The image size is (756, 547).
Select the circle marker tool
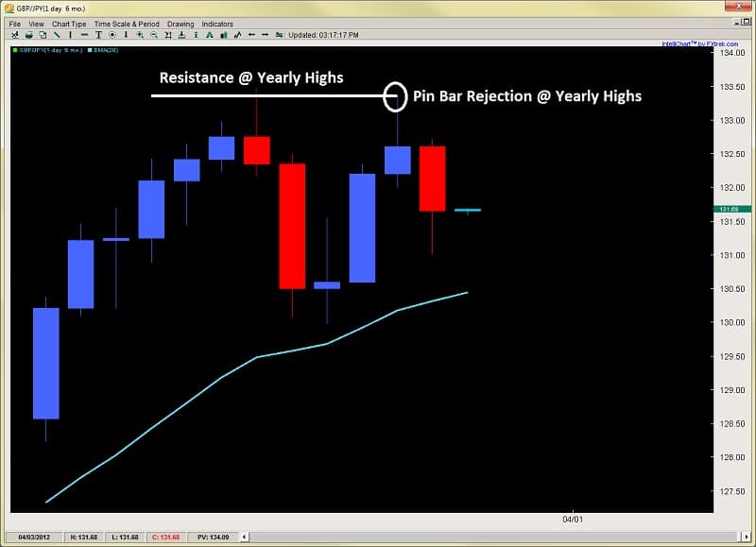(112, 35)
